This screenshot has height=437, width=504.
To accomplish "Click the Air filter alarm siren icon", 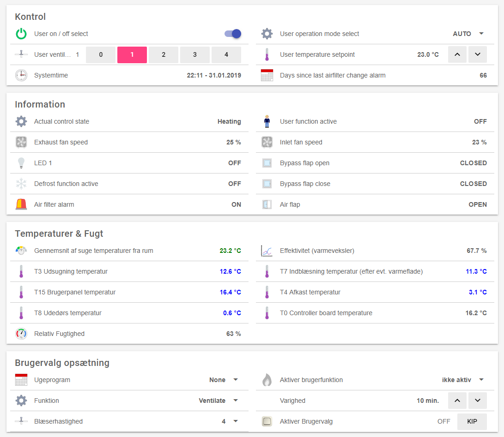I will click(21, 204).
